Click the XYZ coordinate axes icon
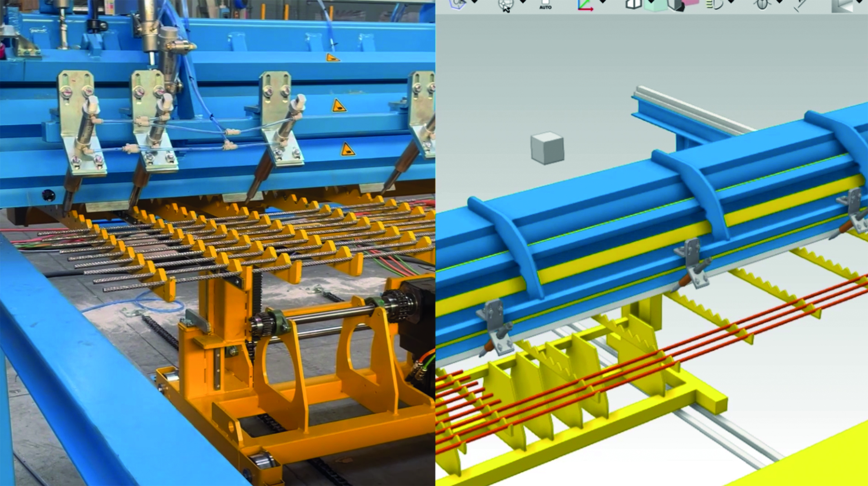The image size is (868, 486). pos(585,5)
